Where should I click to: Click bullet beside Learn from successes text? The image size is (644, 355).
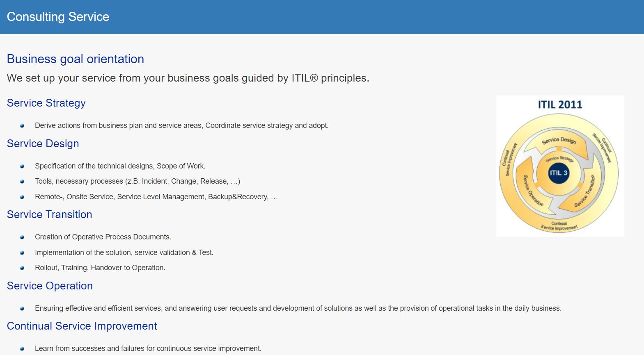tap(22, 349)
